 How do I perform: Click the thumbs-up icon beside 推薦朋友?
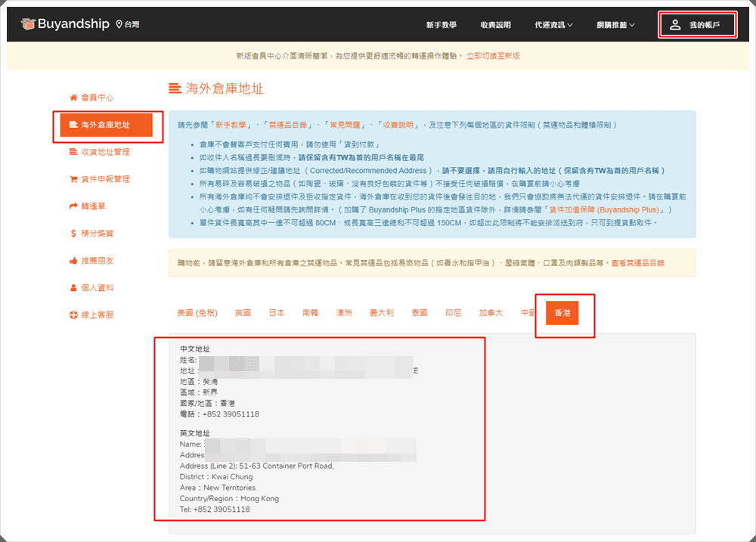[x=73, y=261]
